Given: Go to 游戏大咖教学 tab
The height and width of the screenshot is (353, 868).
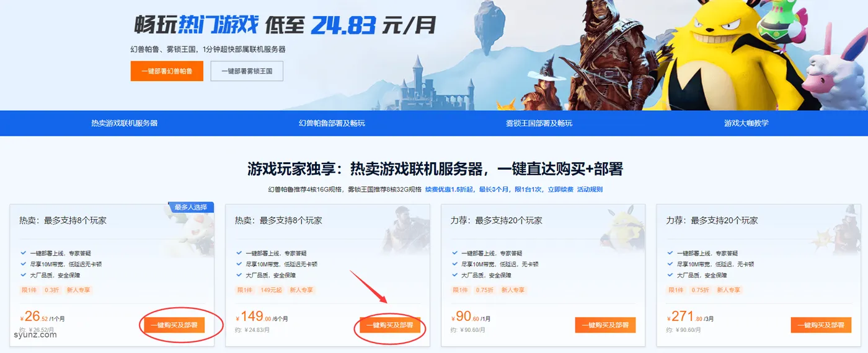Looking at the screenshot, I should click(x=746, y=123).
